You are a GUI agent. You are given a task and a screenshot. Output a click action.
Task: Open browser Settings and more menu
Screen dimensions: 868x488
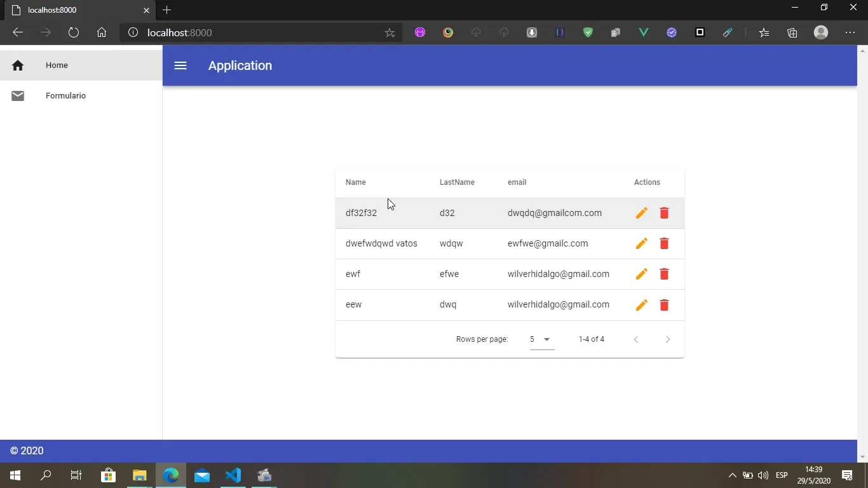coord(850,32)
